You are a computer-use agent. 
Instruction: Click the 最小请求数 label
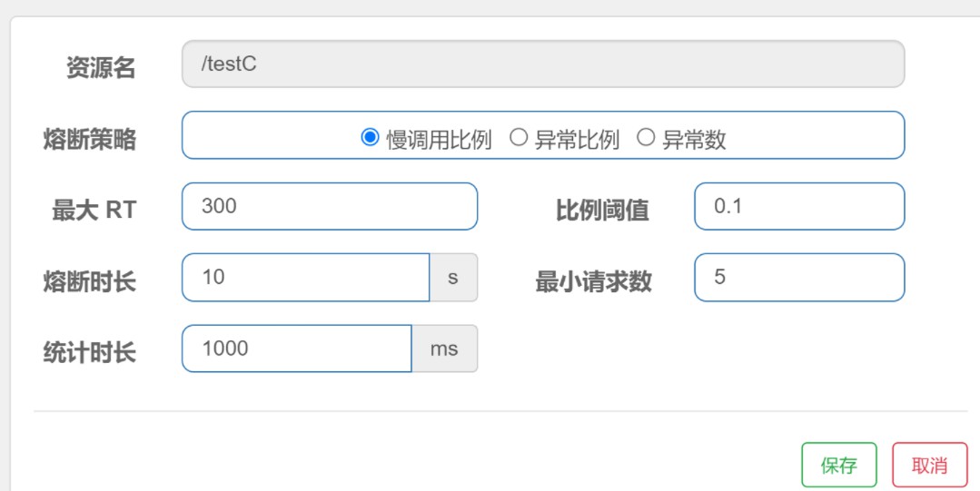(x=594, y=281)
